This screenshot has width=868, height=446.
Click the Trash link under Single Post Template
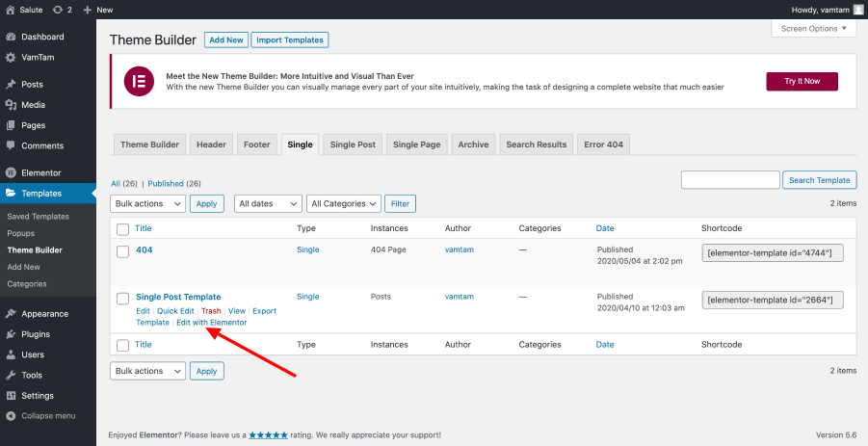(x=211, y=311)
